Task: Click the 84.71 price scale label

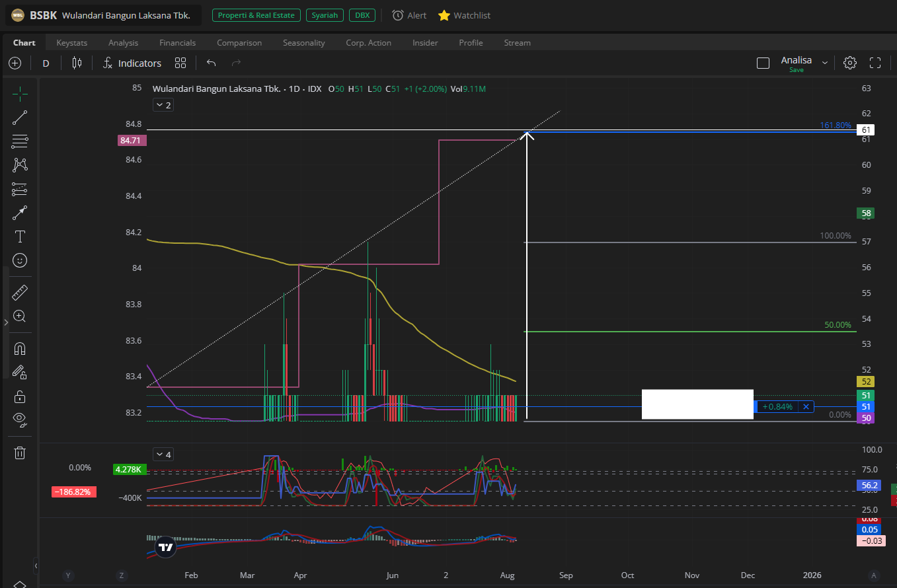Action: coord(132,140)
